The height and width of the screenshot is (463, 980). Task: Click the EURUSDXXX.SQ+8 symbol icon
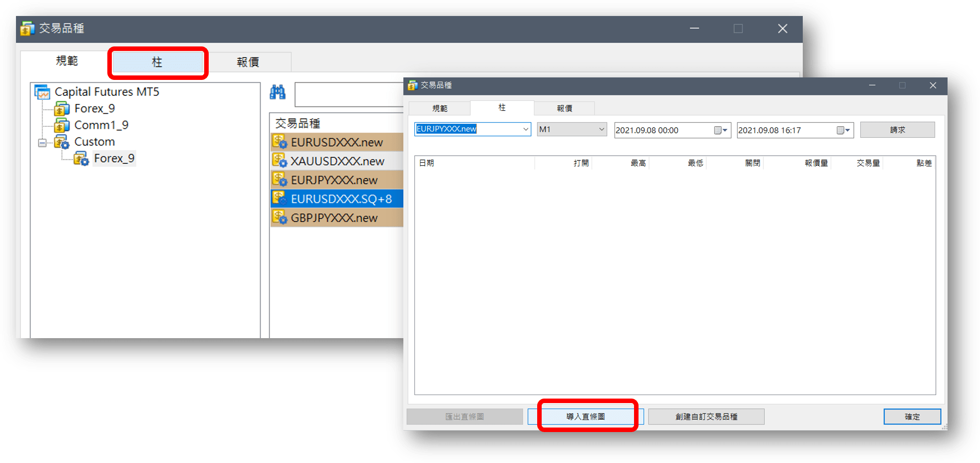280,199
